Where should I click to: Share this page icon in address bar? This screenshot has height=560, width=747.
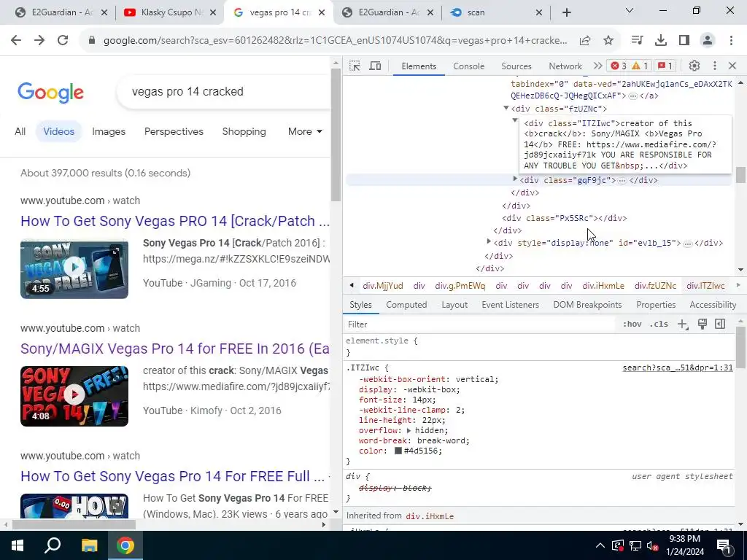pyautogui.click(x=585, y=41)
